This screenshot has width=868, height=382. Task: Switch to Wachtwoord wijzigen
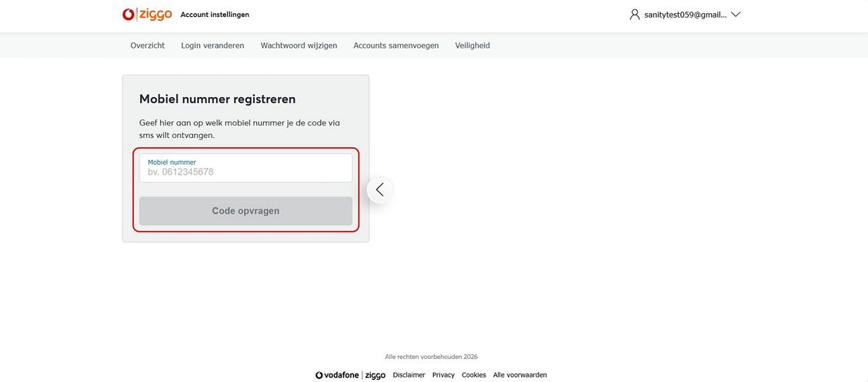point(299,45)
